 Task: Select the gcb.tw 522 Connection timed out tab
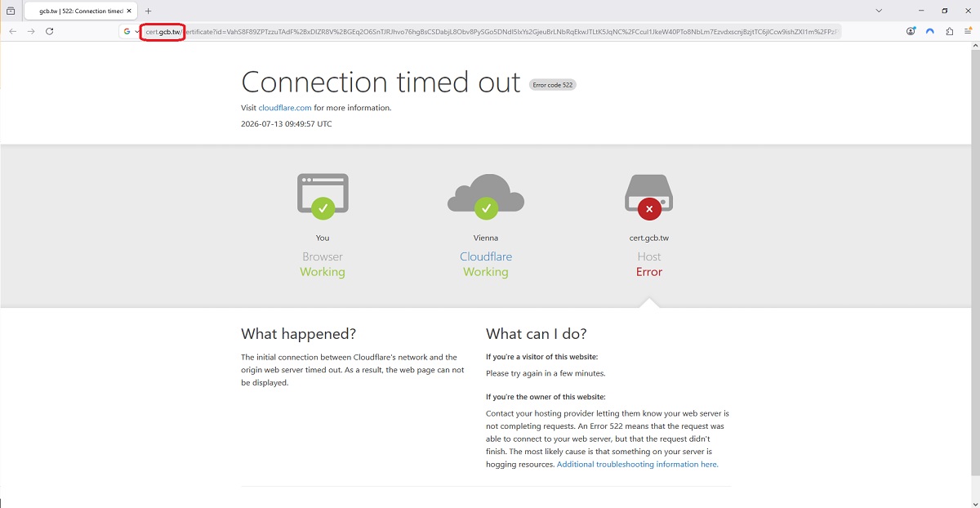[80, 11]
